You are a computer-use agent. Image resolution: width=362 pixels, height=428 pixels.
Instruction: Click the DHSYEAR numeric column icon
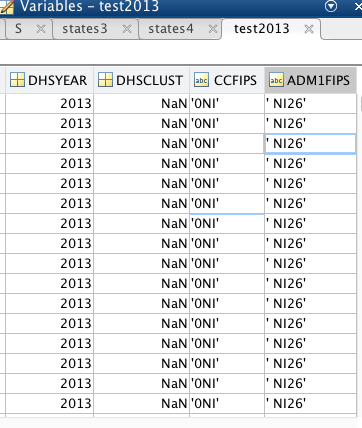click(17, 80)
